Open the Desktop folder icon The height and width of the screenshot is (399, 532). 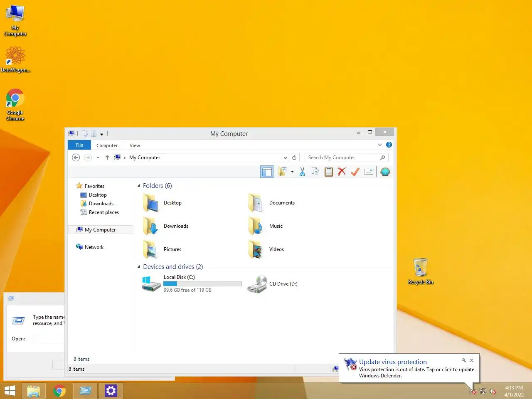151,203
